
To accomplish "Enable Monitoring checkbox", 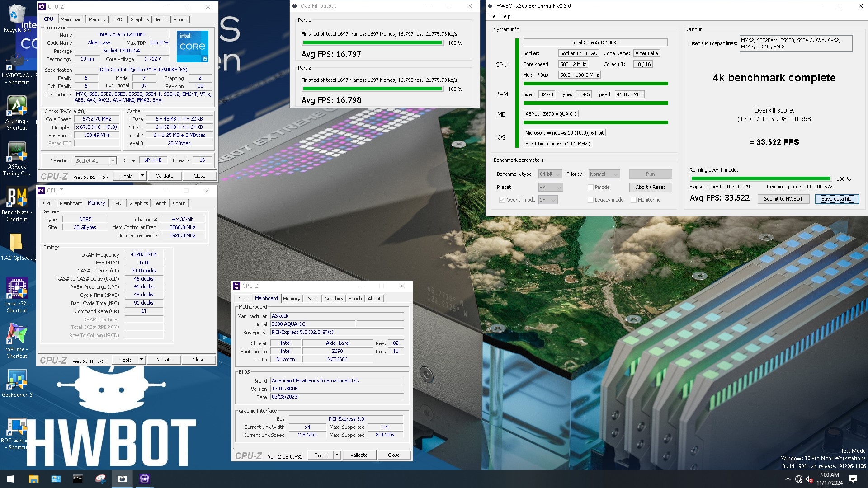I will [x=633, y=200].
